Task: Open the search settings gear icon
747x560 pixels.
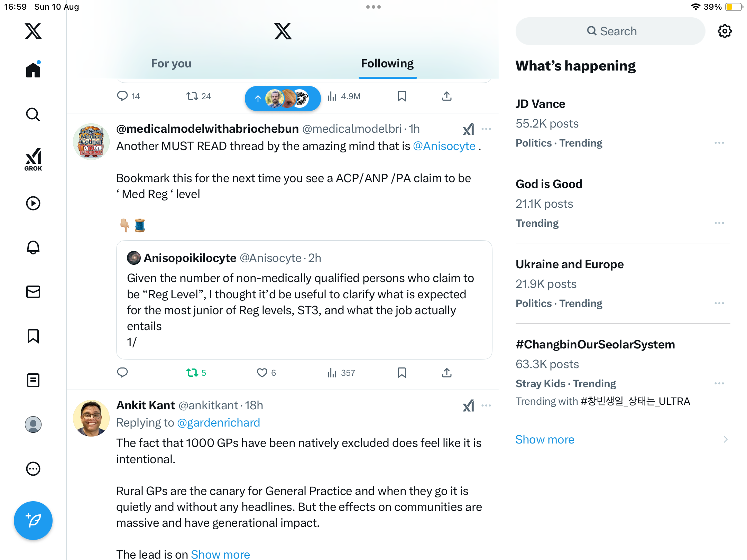Action: [x=725, y=31]
